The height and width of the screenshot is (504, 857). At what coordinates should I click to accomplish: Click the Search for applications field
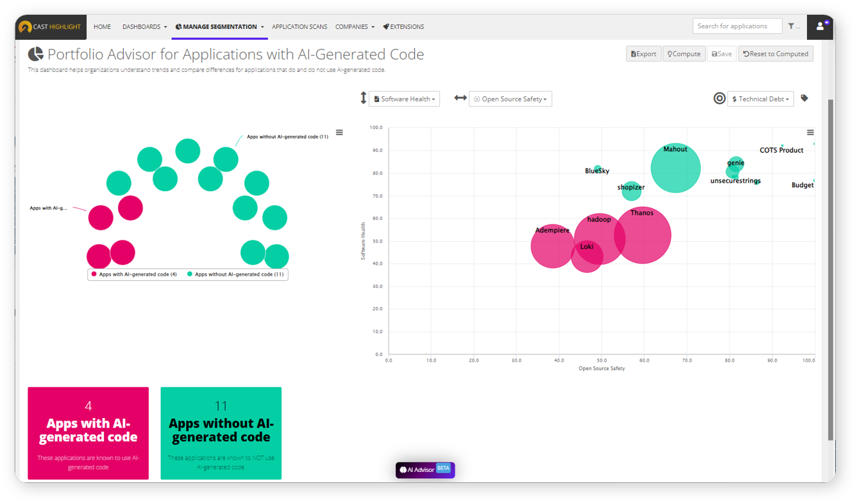[x=737, y=26]
